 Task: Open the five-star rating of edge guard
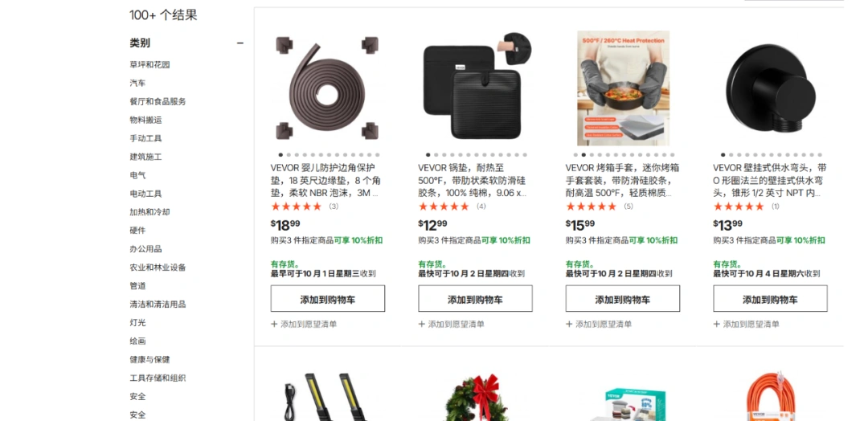point(296,206)
